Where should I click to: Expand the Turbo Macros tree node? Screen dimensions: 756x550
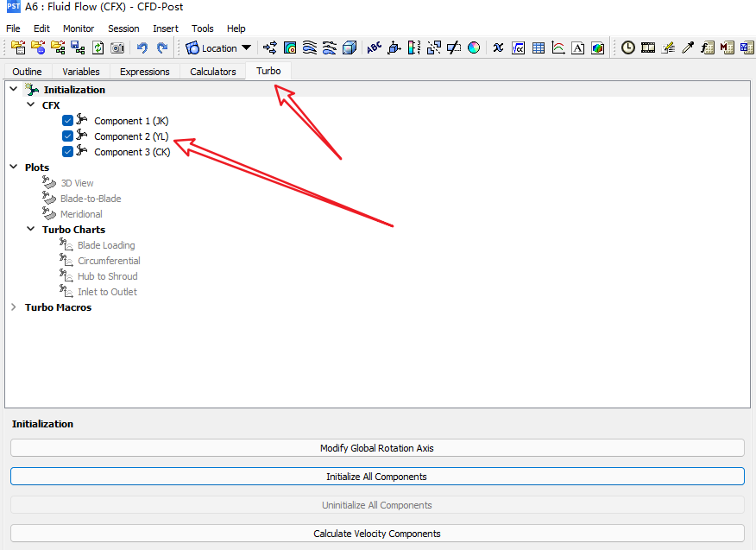point(13,307)
